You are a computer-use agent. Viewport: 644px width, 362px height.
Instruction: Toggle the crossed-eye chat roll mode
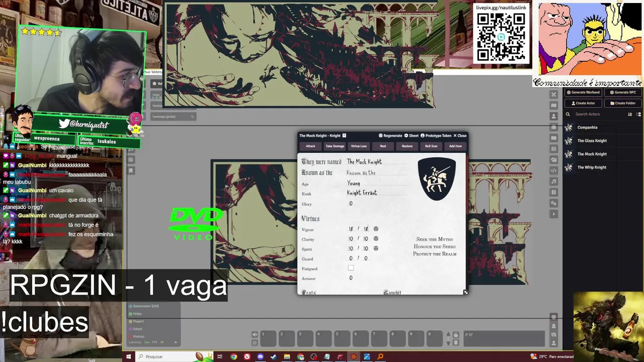tap(554, 335)
